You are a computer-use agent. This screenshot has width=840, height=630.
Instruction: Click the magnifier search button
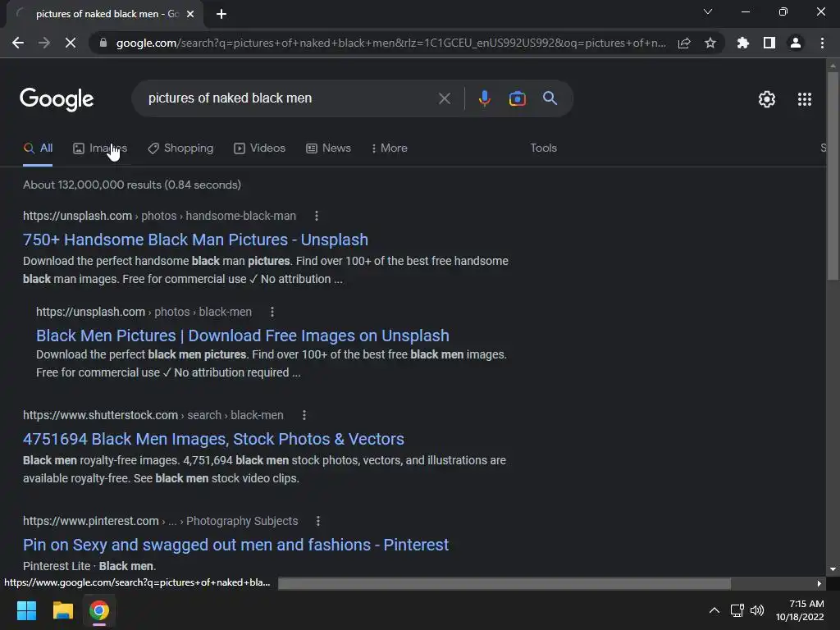pyautogui.click(x=550, y=98)
